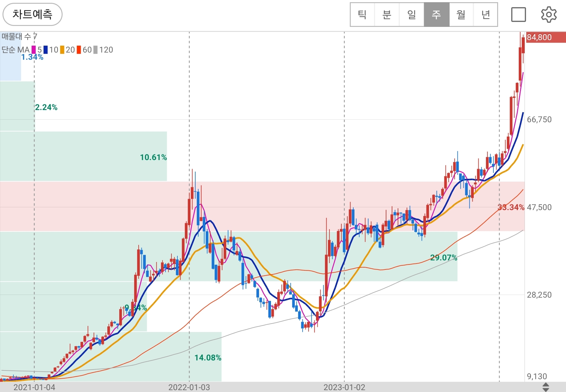Screen dimensions: 566x392
Task: Click the 2022-01-03 date axis label
Action: (189, 387)
